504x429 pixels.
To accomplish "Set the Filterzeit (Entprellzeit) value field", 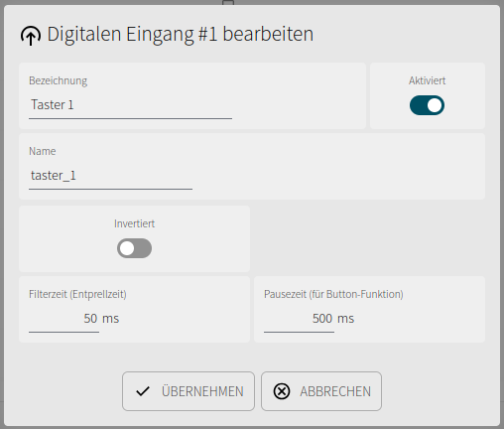I will point(63,319).
